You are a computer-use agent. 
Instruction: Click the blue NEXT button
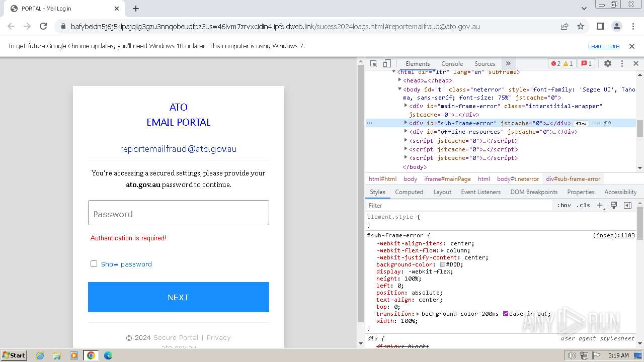[179, 297]
